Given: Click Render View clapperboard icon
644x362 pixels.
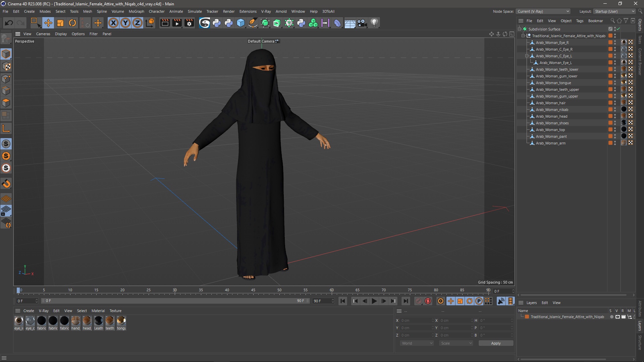Looking at the screenshot, I should click(x=165, y=23).
